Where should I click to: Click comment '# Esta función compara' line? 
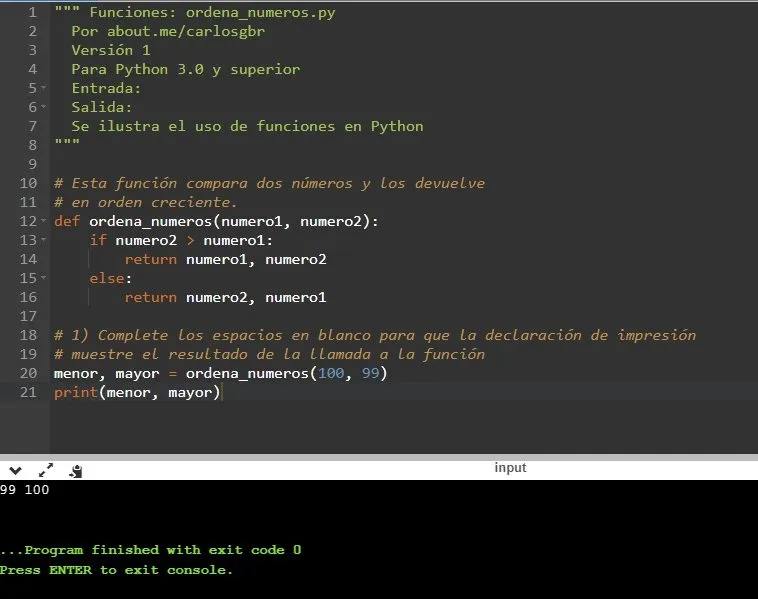click(269, 183)
